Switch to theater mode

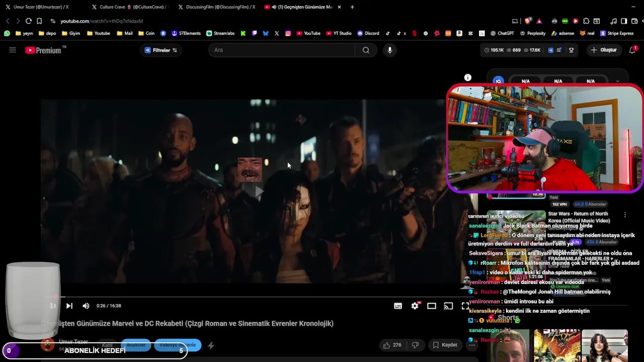(x=432, y=306)
